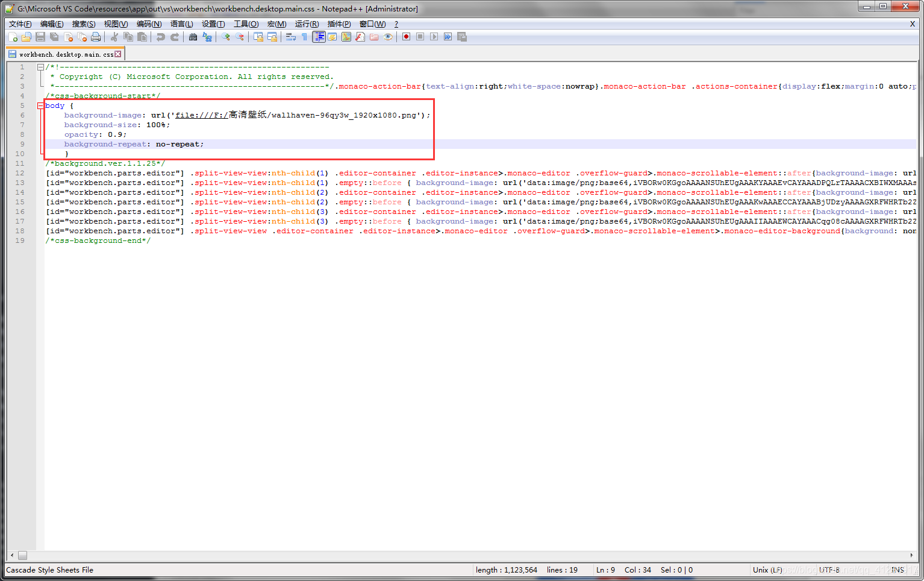Image resolution: width=924 pixels, height=581 pixels.
Task: Click the Paste toolbar icon
Action: [142, 37]
